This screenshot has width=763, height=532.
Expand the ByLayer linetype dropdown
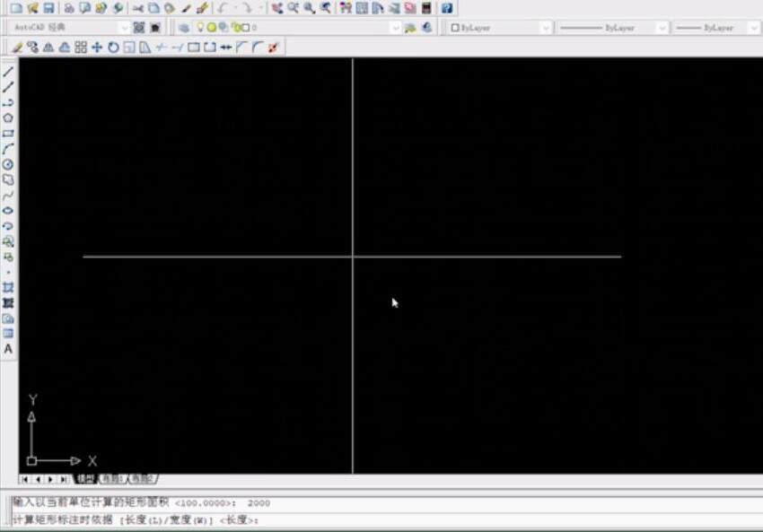[662, 28]
